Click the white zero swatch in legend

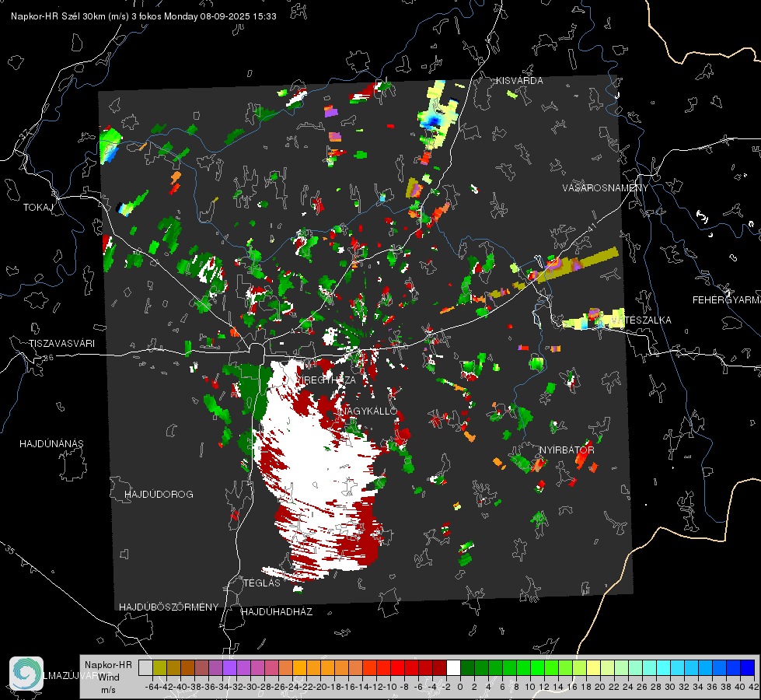tap(453, 667)
